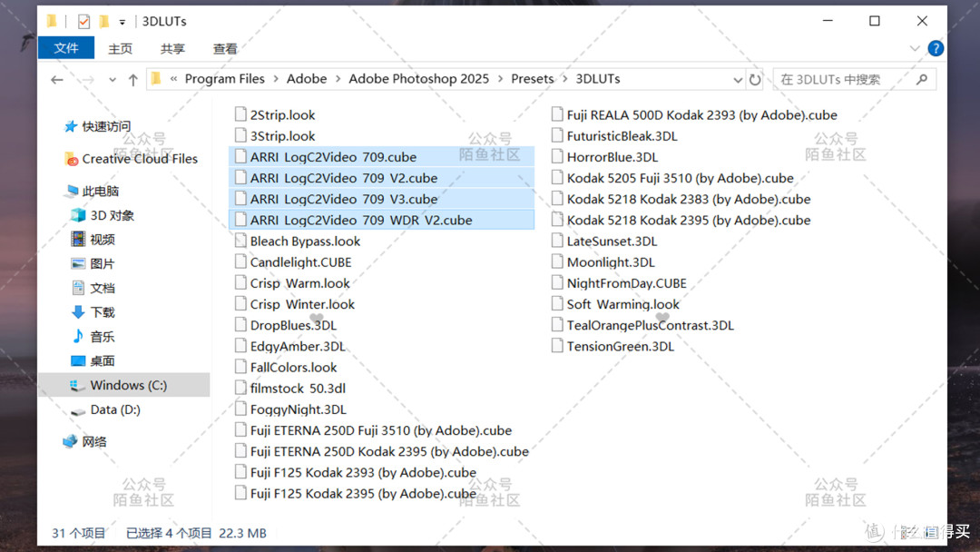Image resolution: width=980 pixels, height=552 pixels.
Task: Open the recent locations dropdown arrow
Action: 112,80
